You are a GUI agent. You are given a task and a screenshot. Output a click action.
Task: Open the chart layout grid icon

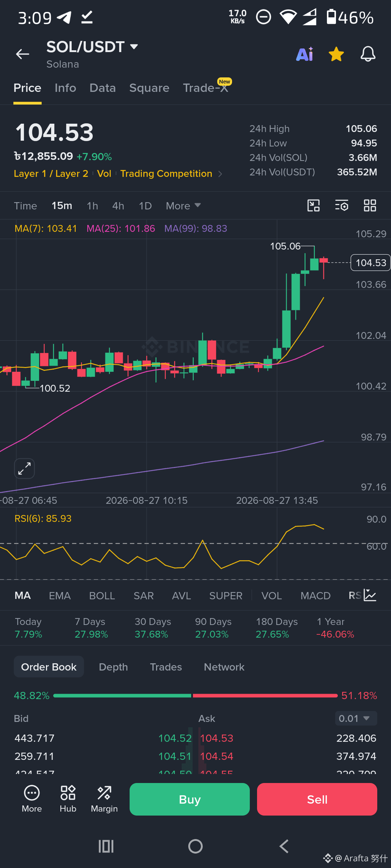(370, 205)
